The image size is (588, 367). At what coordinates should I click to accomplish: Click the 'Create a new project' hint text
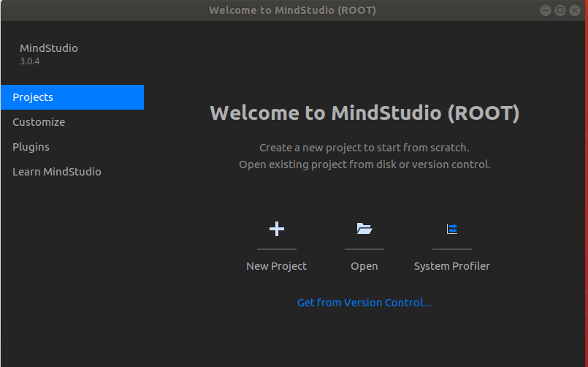coord(364,148)
